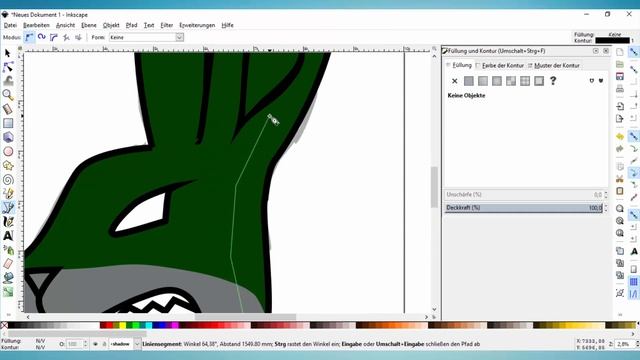The height and width of the screenshot is (360, 640).
Task: Open the Ansicht menu
Action: pyautogui.click(x=65, y=25)
